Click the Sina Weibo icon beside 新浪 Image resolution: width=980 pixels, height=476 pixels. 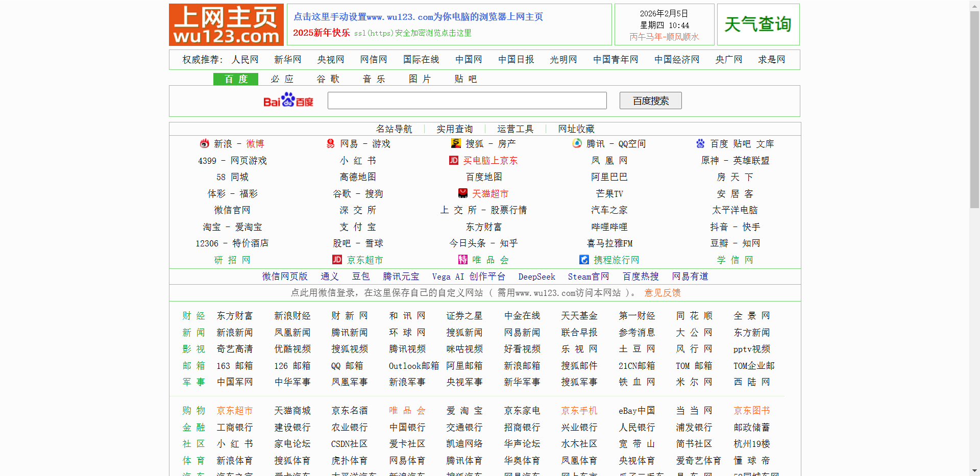205,144
